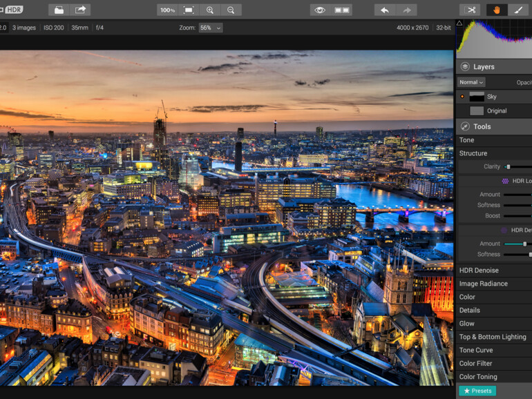Zoom out with the magnifier minus icon
The height and width of the screenshot is (399, 532).
(x=231, y=10)
